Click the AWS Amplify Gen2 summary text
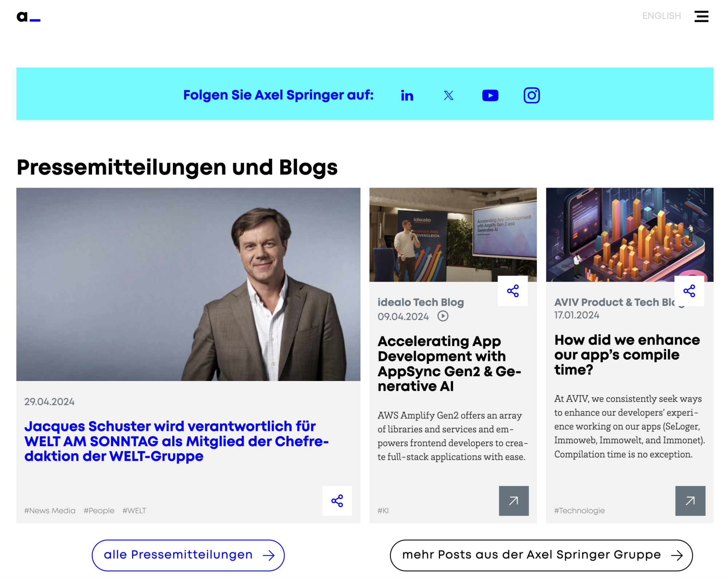 point(452,436)
